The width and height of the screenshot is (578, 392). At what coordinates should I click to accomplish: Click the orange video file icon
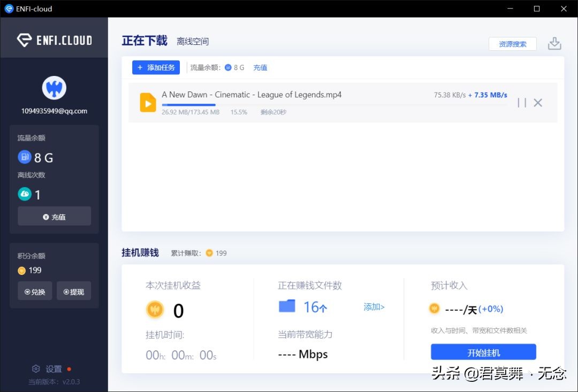click(x=148, y=102)
